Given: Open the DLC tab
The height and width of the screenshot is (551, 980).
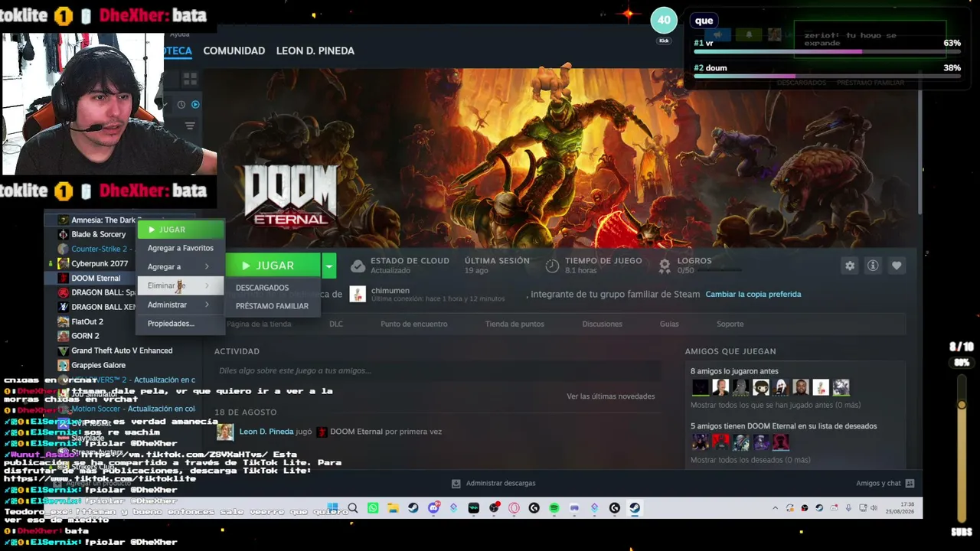Looking at the screenshot, I should (x=336, y=324).
